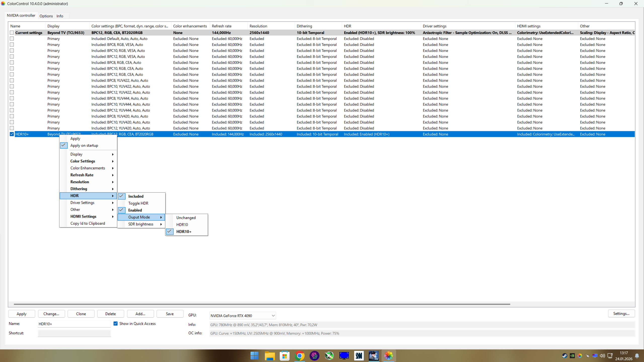Viewport: 644px width, 362px height.
Task: Open Microsoft Store taskbar icon
Action: click(x=285, y=356)
